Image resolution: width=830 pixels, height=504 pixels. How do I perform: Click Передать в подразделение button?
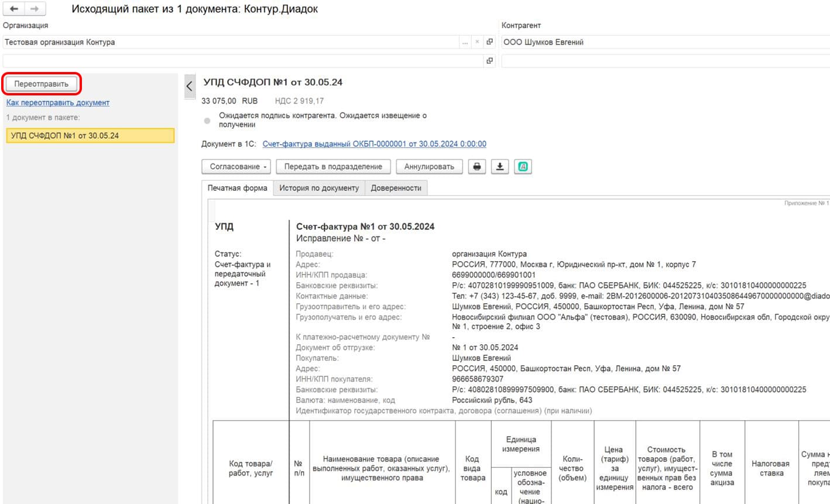(333, 167)
